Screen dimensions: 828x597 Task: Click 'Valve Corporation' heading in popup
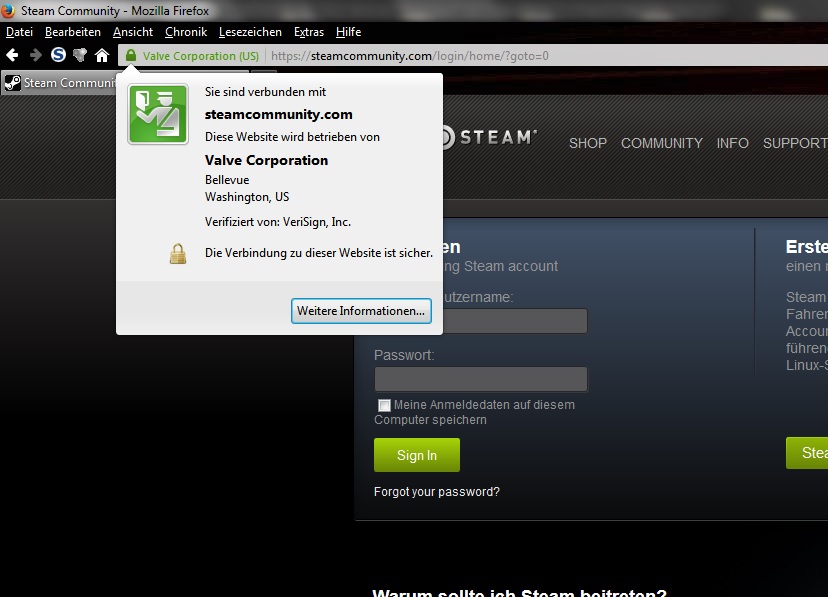click(x=266, y=160)
